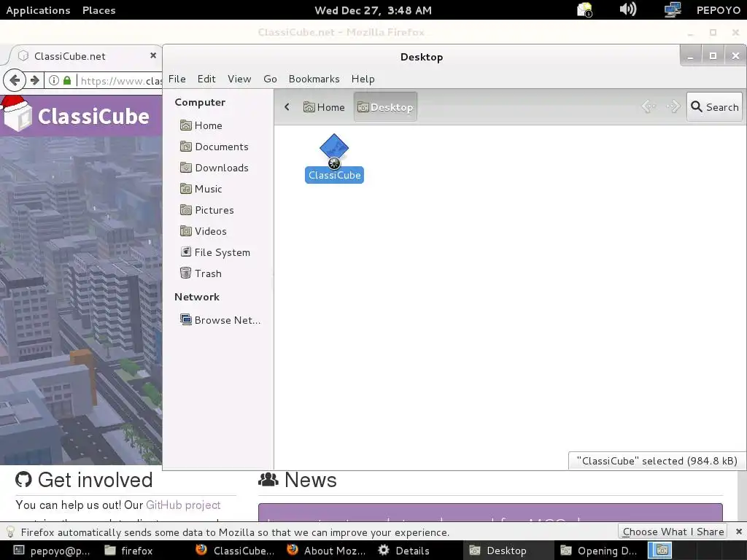Image resolution: width=747 pixels, height=560 pixels.
Task: Open the View menu
Action: tap(239, 79)
